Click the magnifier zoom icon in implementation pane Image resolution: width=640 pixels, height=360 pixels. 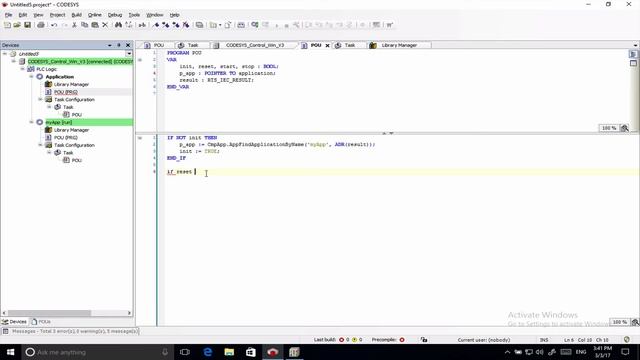click(x=635, y=322)
